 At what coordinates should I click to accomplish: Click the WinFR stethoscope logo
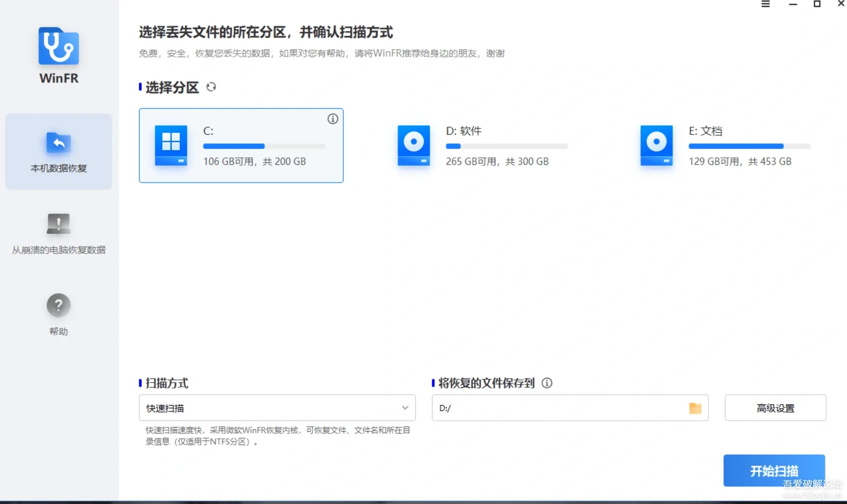(59, 46)
